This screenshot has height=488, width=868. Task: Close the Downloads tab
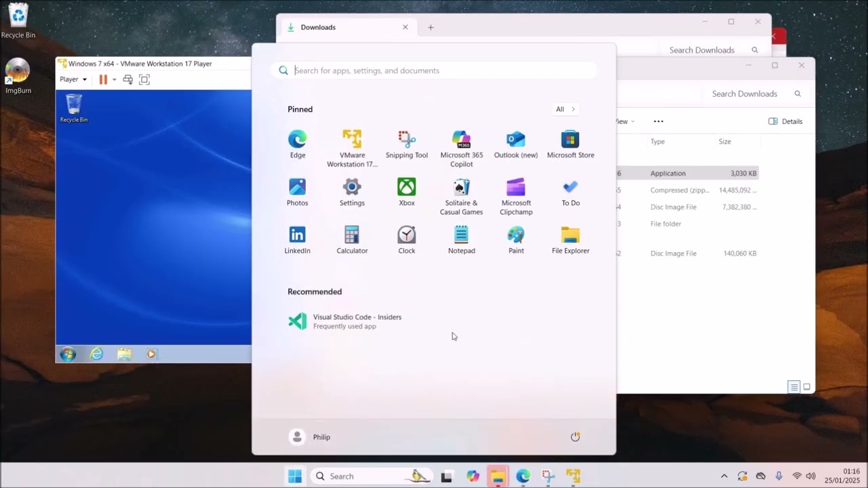[406, 27]
